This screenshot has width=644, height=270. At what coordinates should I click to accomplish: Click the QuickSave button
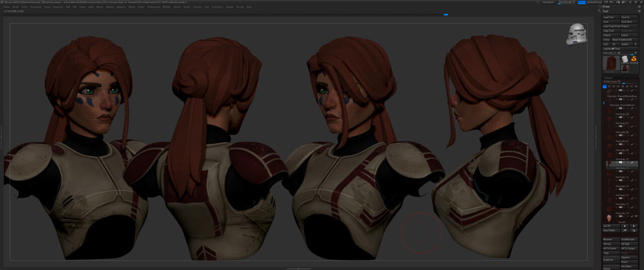(548, 2)
